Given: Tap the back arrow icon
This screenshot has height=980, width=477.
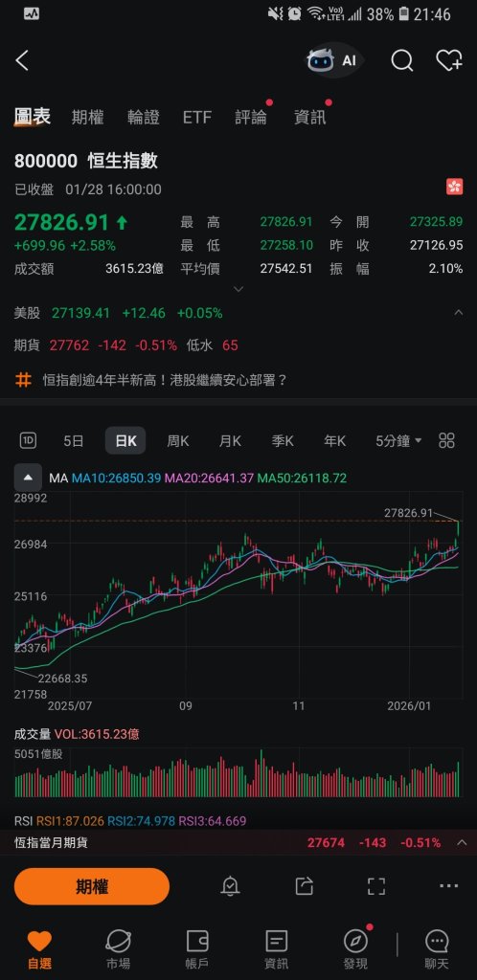Looking at the screenshot, I should (x=22, y=60).
